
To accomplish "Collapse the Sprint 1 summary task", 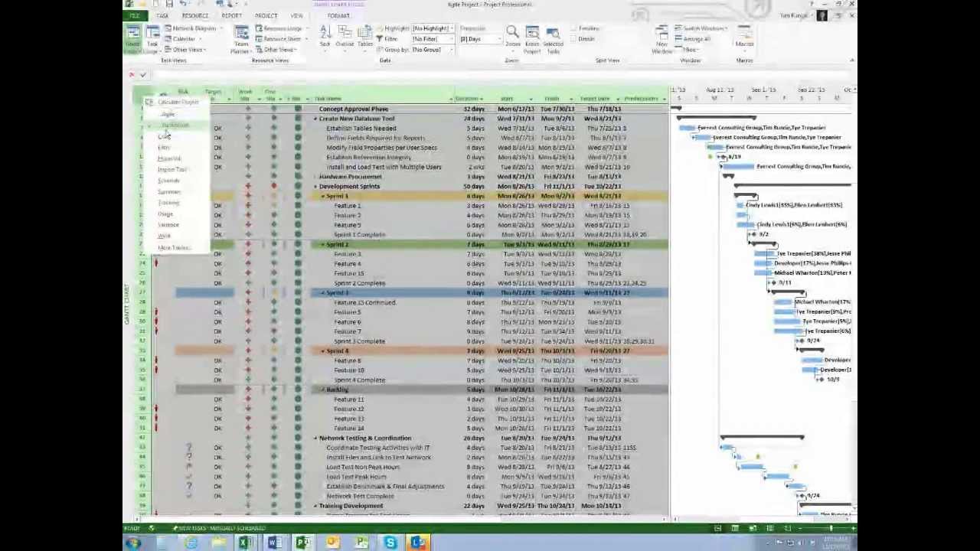I will point(322,197).
